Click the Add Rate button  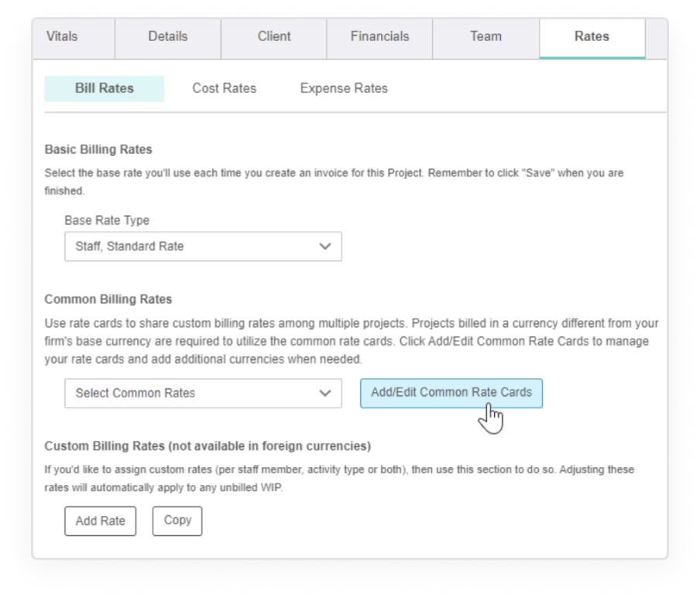[100, 521]
